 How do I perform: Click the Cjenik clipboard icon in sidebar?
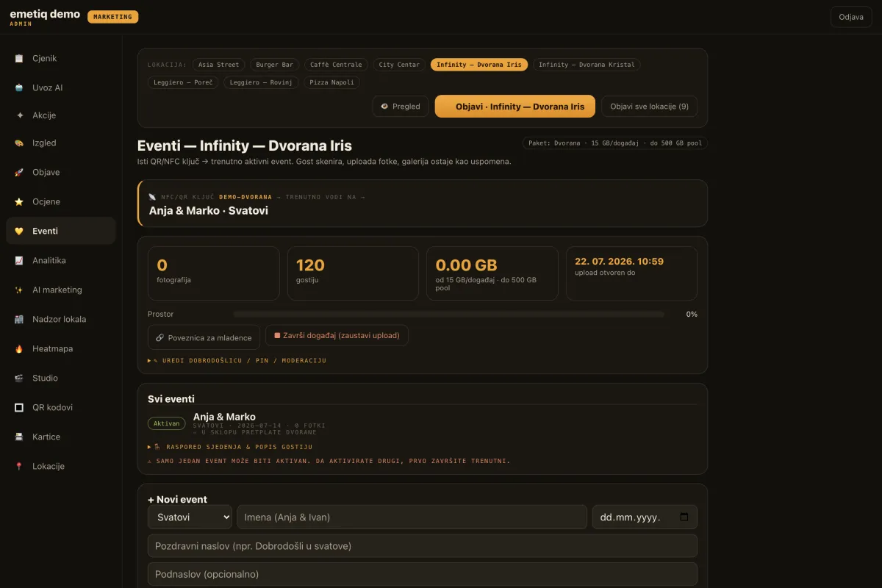(19, 59)
